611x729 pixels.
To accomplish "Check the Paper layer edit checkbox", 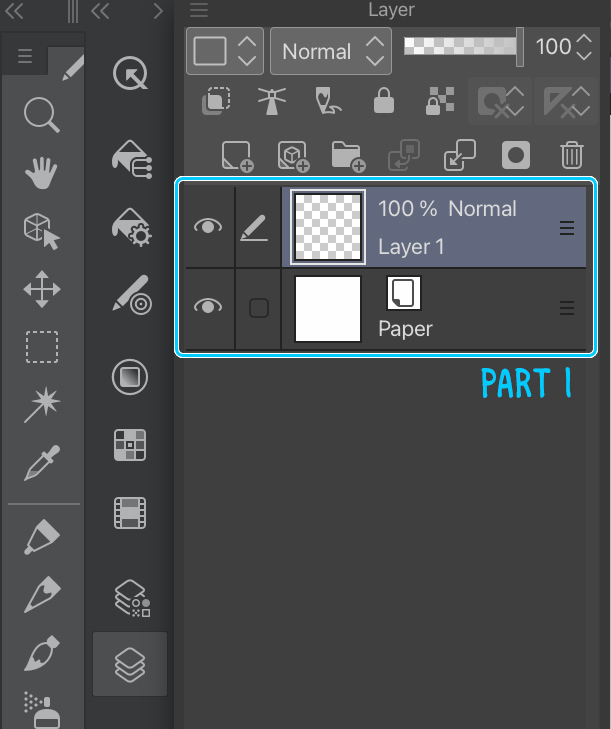I will pos(258,308).
